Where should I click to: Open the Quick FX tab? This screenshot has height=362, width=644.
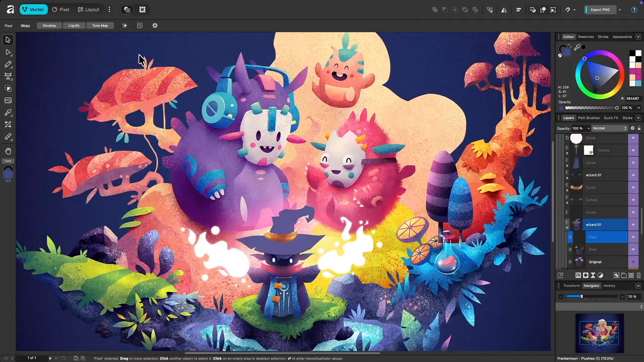[x=611, y=118]
